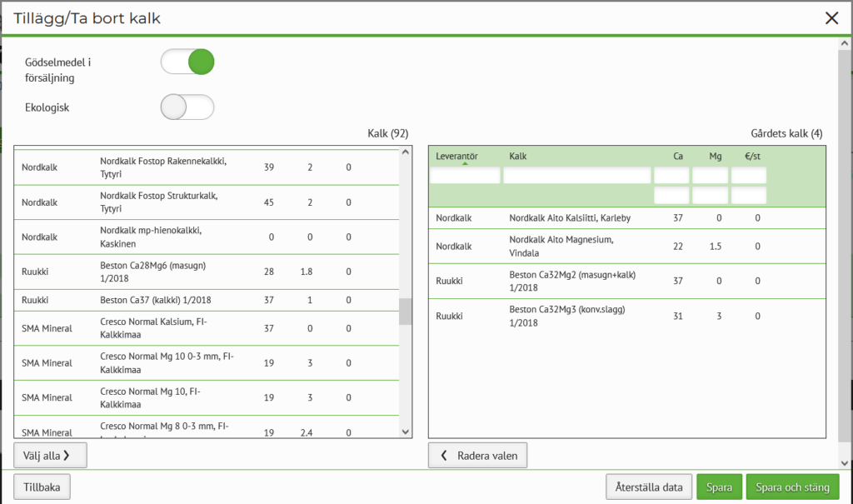The height and width of the screenshot is (504, 853).
Task: Sort Gårdets kalk by Ca column header
Action: 678,157
